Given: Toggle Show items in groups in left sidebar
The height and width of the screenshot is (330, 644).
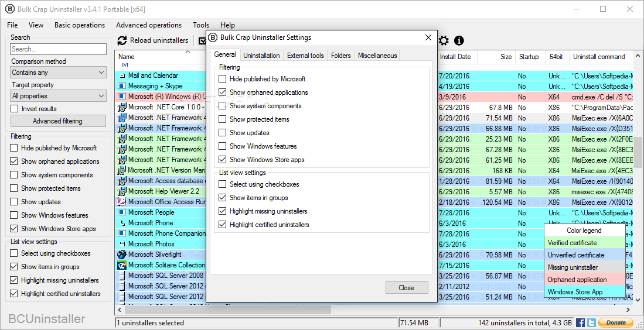Looking at the screenshot, I should (x=14, y=267).
